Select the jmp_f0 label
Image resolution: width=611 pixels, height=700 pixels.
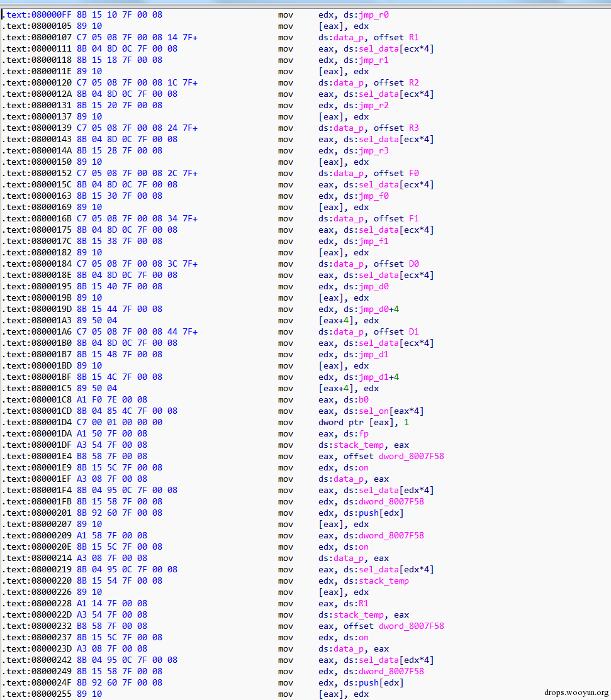(374, 196)
